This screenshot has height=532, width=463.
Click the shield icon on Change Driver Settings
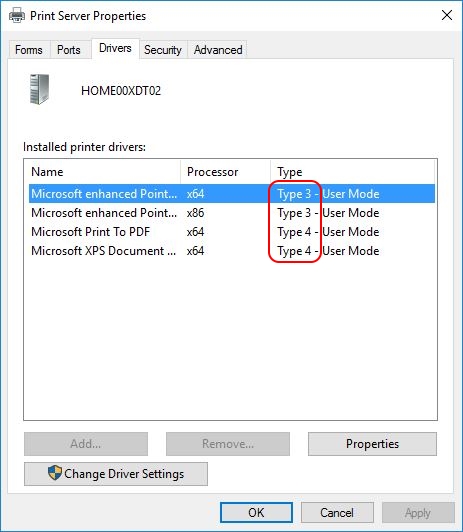tap(55, 473)
